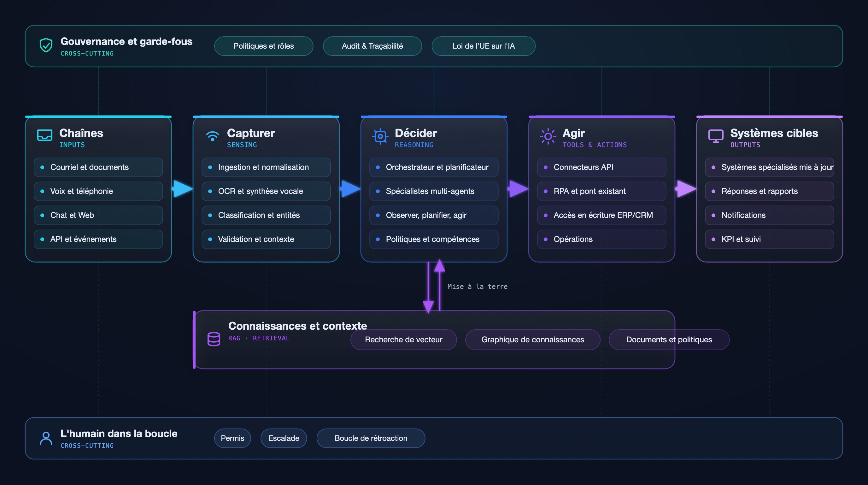Select the Courriel et documents item
This screenshot has height=485, width=868.
[x=98, y=167]
